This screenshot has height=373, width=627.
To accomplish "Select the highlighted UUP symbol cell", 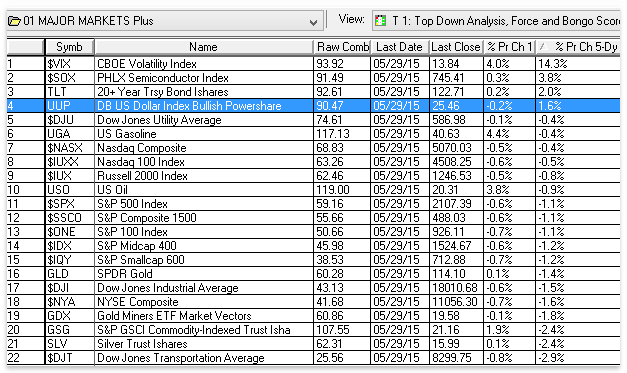I will [x=70, y=106].
